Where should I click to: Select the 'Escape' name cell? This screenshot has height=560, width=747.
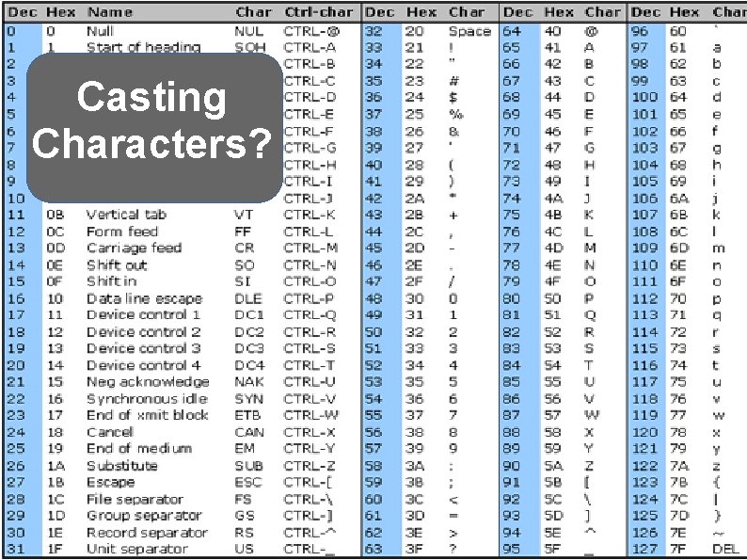[110, 482]
